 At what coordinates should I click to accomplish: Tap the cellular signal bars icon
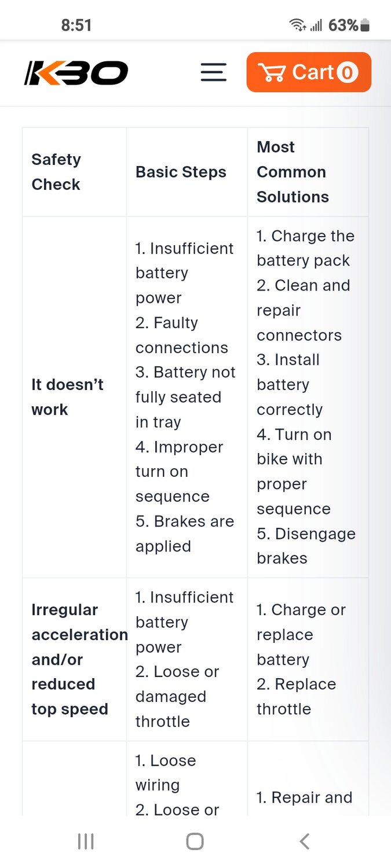coord(316,25)
